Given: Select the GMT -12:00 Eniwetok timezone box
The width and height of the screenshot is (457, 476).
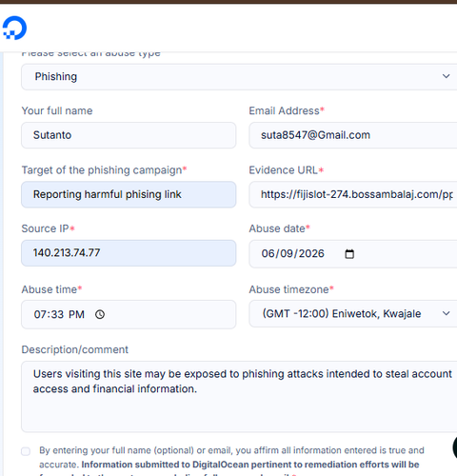Looking at the screenshot, I should [x=353, y=314].
